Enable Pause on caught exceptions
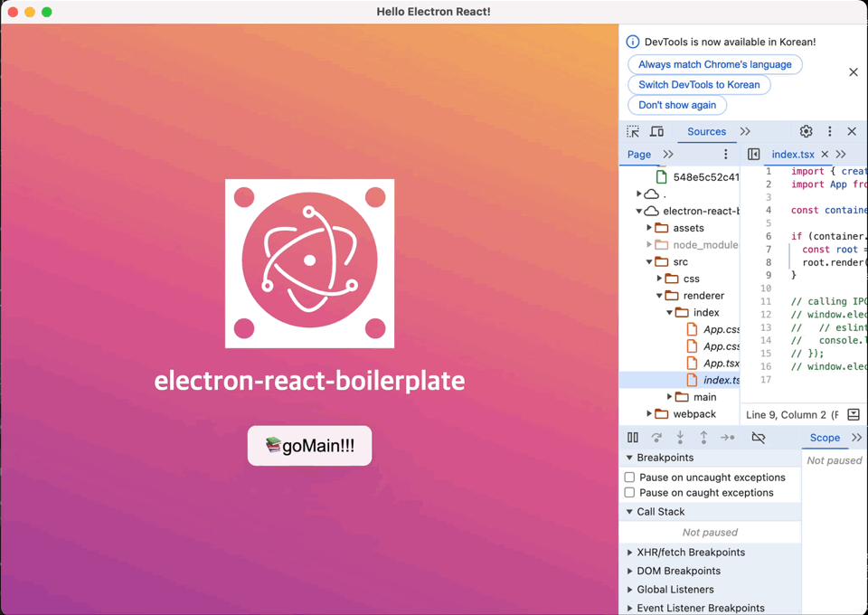The width and height of the screenshot is (868, 615). (629, 493)
